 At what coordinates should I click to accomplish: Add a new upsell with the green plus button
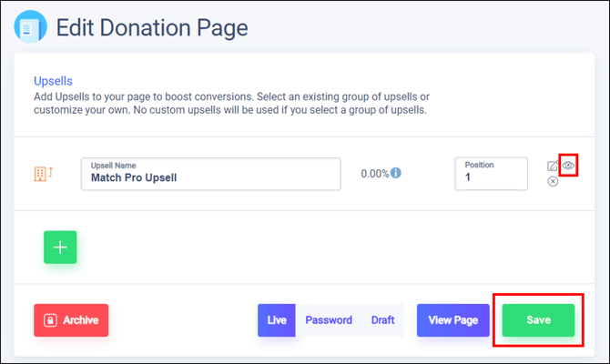(60, 247)
